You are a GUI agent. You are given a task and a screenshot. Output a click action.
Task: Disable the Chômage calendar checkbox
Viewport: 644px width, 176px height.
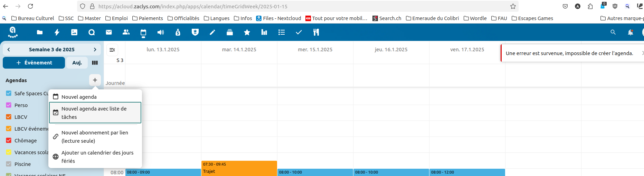(9, 140)
